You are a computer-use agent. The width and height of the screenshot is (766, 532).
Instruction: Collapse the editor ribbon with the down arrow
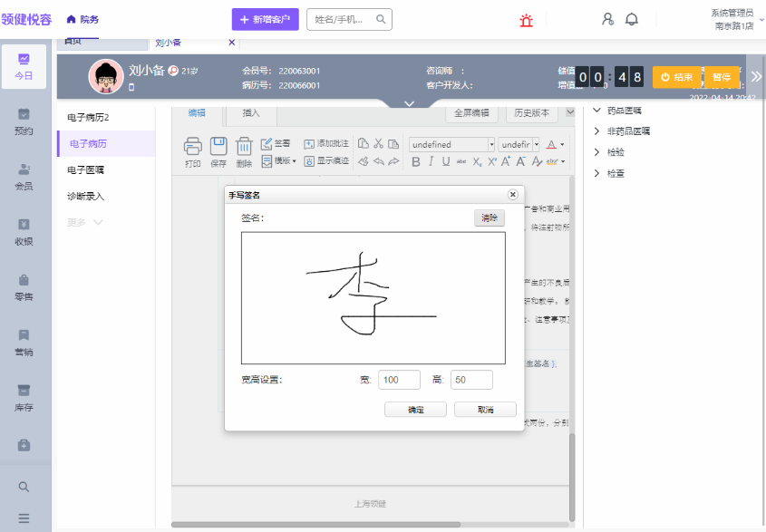point(569,112)
